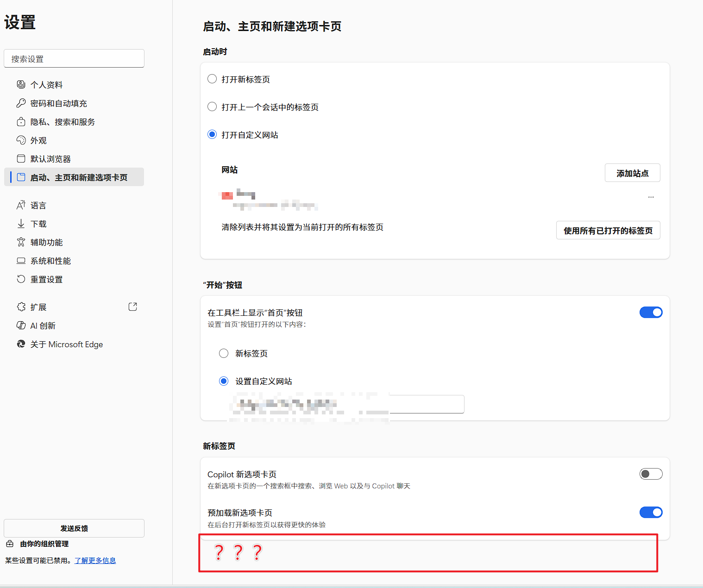Click the 重置设置 reset icon

click(x=21, y=279)
